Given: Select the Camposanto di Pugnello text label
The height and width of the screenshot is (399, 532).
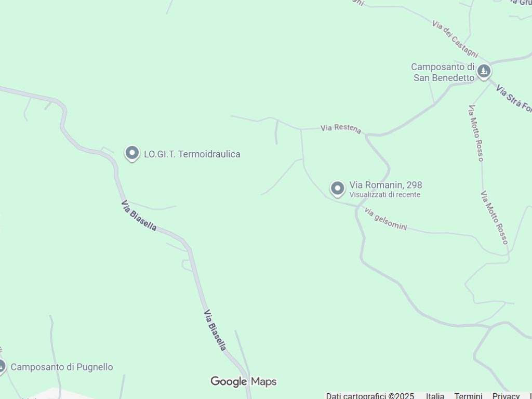Looking at the screenshot, I should tap(62, 367).
